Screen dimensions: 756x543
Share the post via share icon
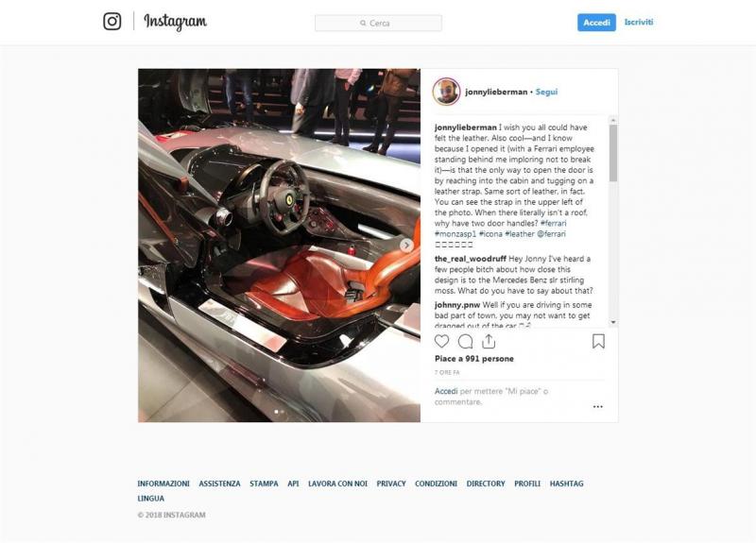(x=489, y=341)
